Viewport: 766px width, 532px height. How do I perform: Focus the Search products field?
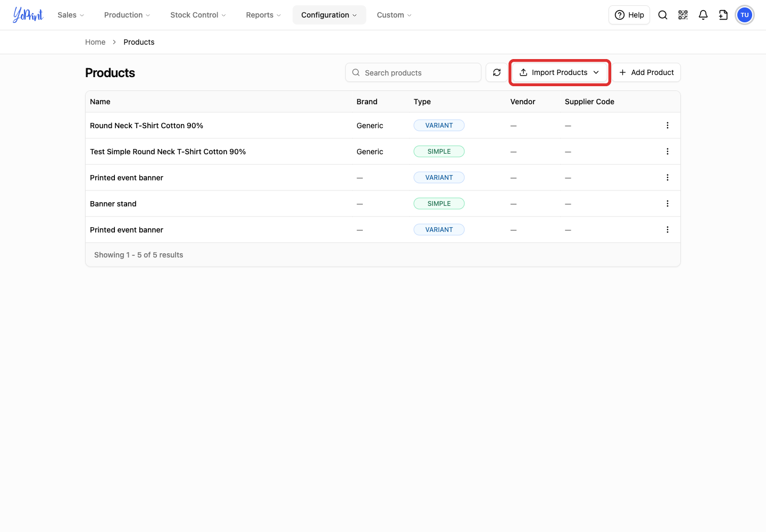(x=413, y=72)
